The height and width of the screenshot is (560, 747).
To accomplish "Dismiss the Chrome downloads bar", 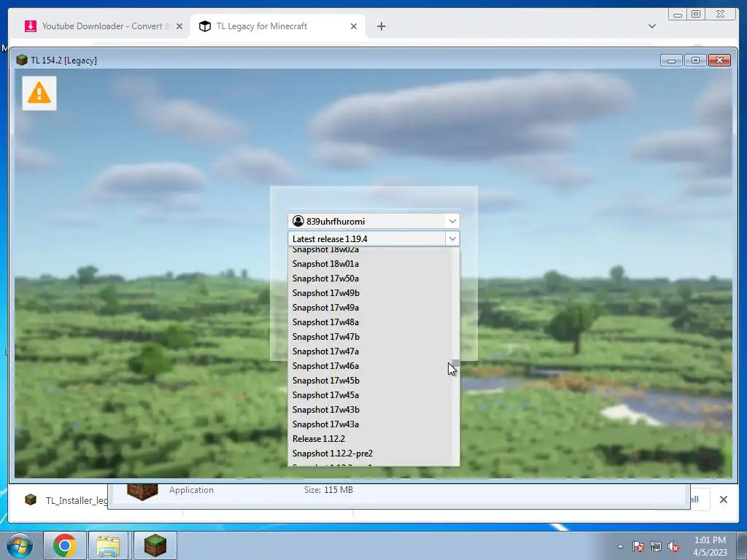I will click(x=723, y=499).
